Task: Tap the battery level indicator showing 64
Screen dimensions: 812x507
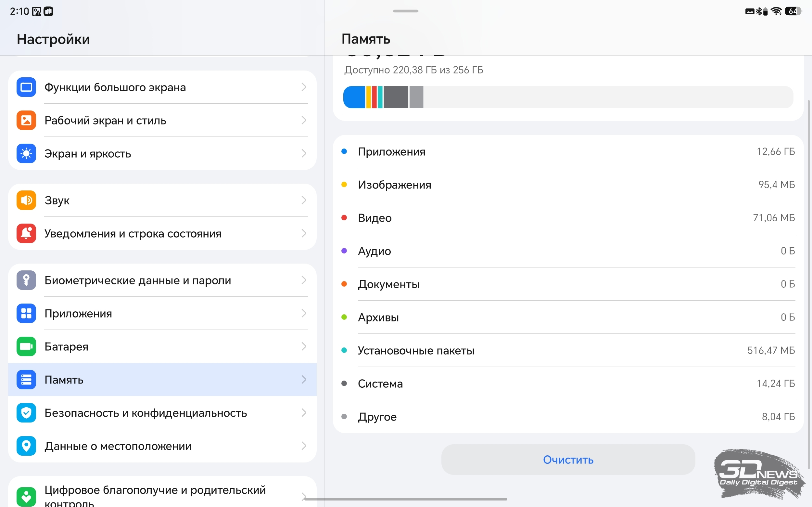Action: coord(793,11)
